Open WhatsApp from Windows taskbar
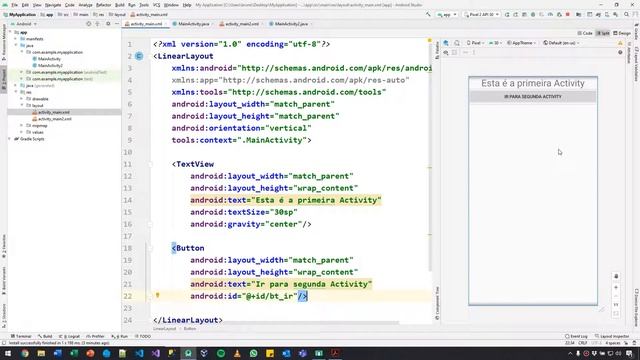 click(x=253, y=353)
